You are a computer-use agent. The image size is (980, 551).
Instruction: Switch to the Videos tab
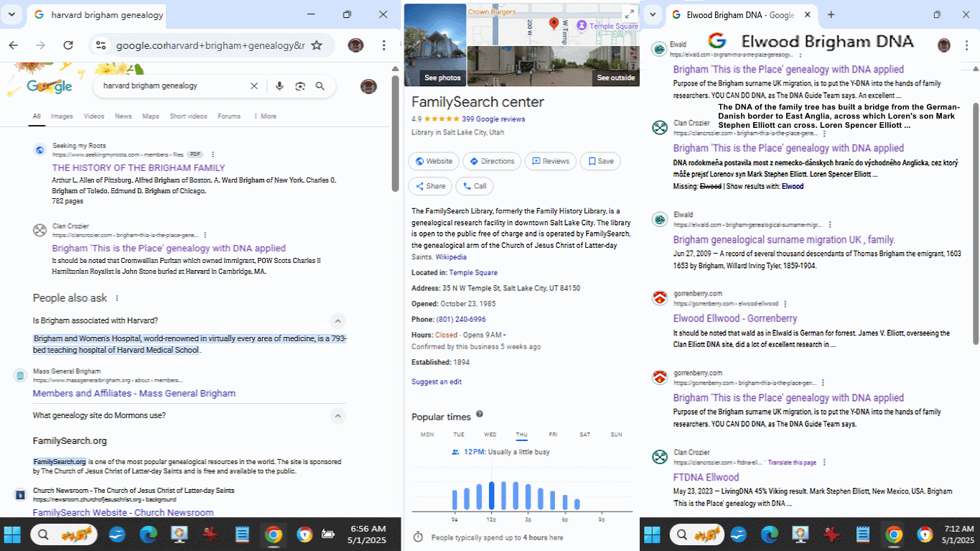click(94, 116)
